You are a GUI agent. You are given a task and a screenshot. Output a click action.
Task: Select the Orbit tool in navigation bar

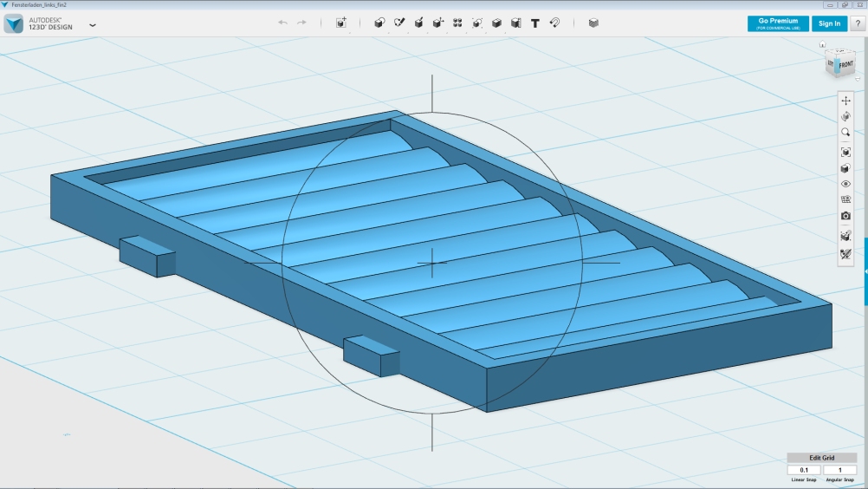[x=846, y=116]
